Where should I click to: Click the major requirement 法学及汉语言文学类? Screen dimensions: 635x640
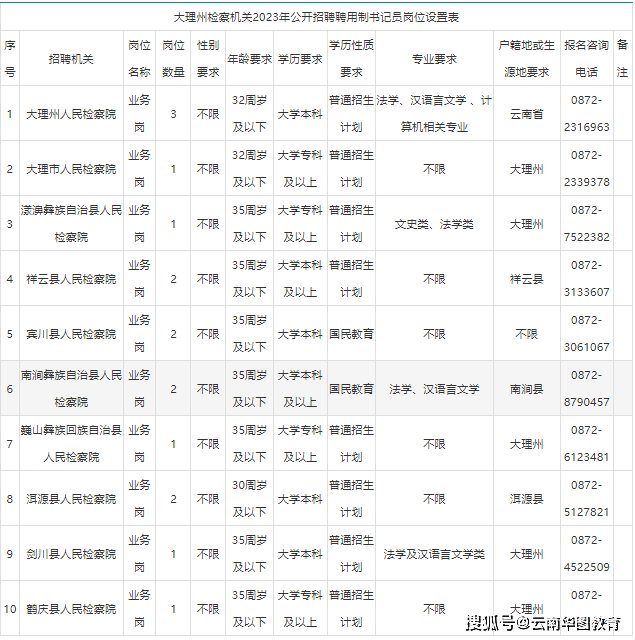[434, 554]
